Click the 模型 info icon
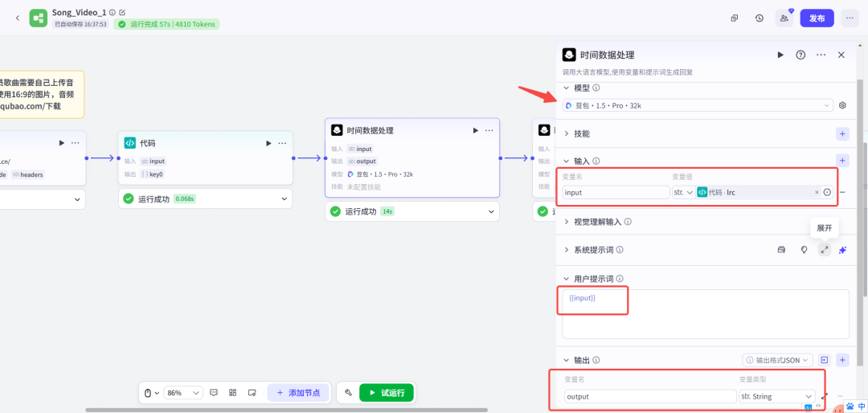The height and width of the screenshot is (413, 868). click(x=596, y=88)
